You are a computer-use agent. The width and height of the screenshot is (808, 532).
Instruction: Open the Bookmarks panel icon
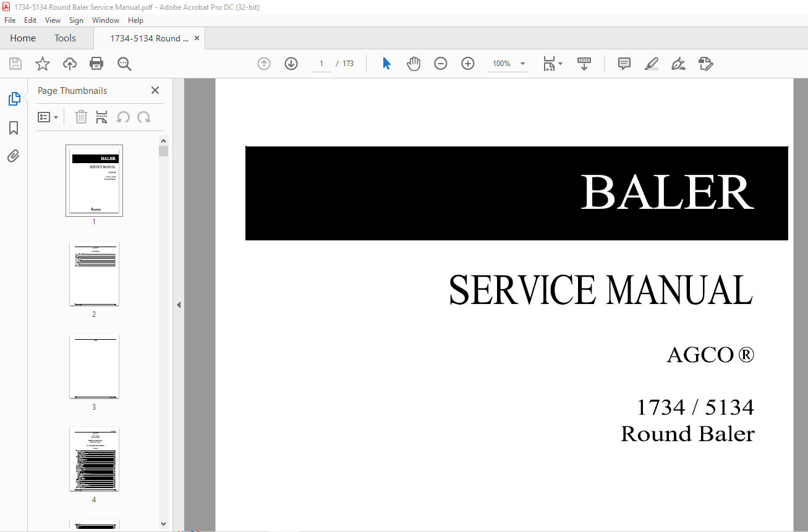point(14,128)
